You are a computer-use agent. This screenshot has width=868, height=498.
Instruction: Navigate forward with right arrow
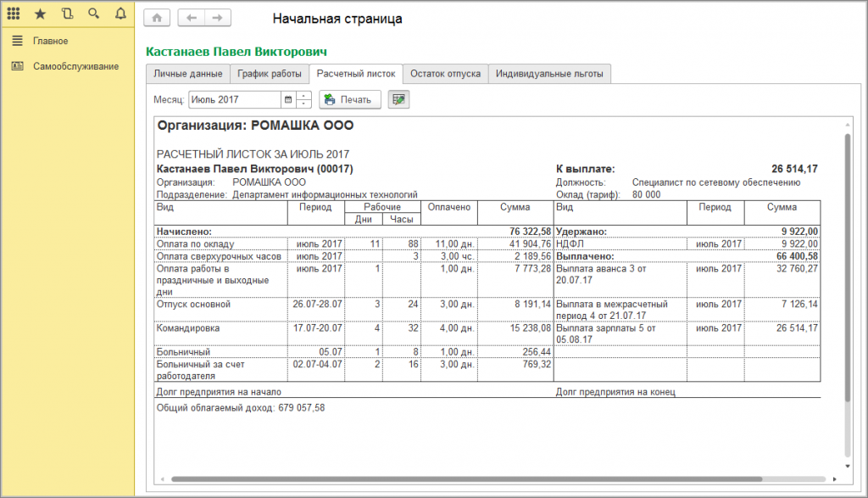[x=217, y=18]
